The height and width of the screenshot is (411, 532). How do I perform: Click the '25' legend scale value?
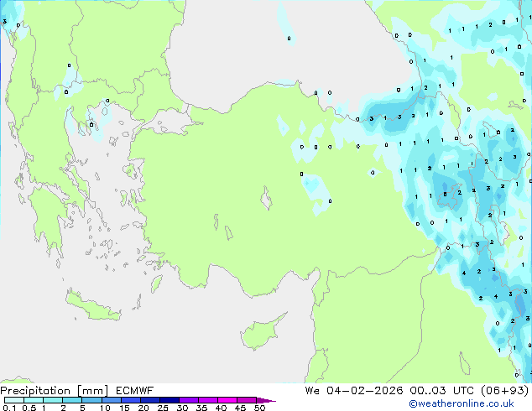click(163, 408)
